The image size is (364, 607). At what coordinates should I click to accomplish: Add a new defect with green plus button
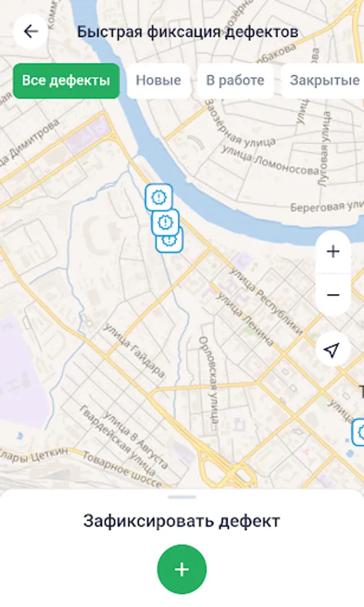pos(182,569)
